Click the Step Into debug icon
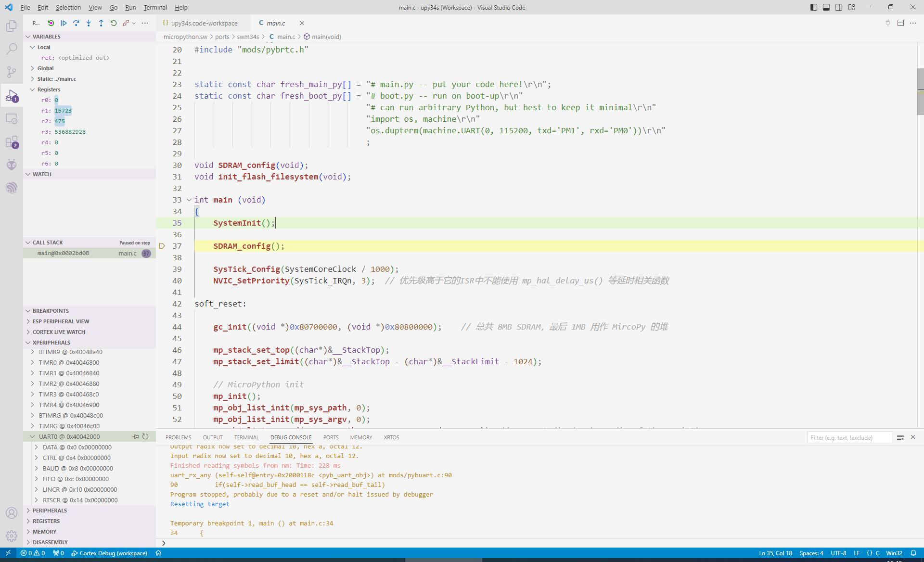 [89, 23]
